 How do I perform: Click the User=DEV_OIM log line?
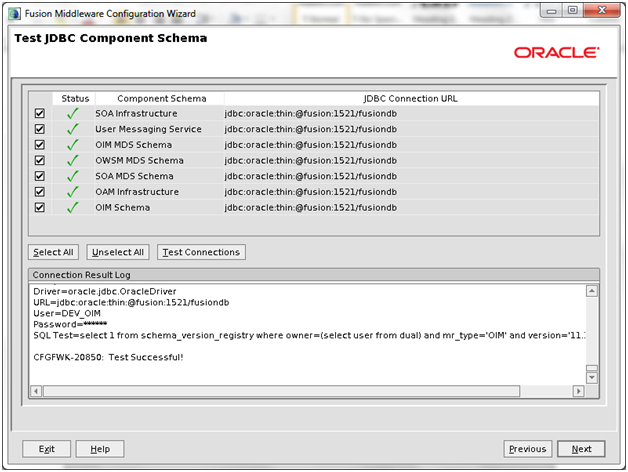pyautogui.click(x=67, y=313)
